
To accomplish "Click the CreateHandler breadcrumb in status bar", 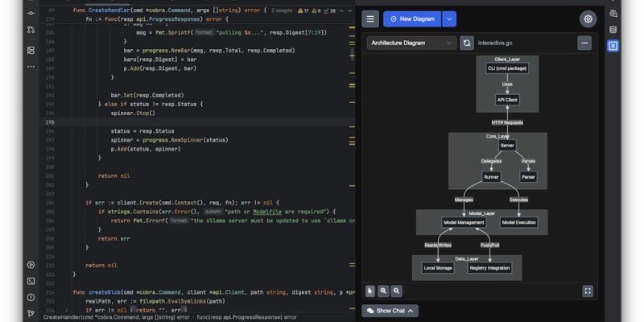I will click(x=117, y=317).
